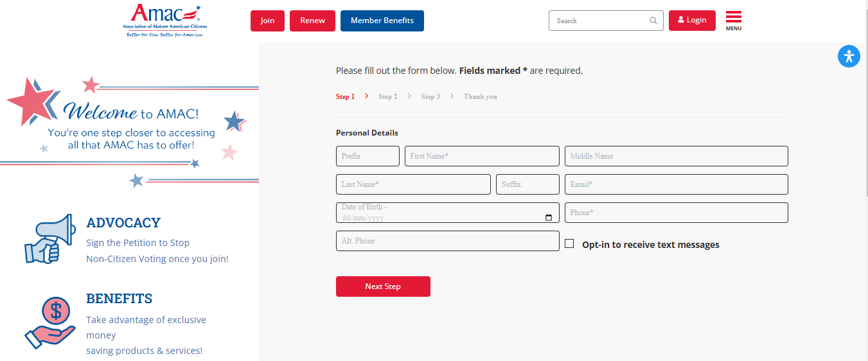Click the Join button in header
The height and width of the screenshot is (361, 868).
tap(267, 21)
